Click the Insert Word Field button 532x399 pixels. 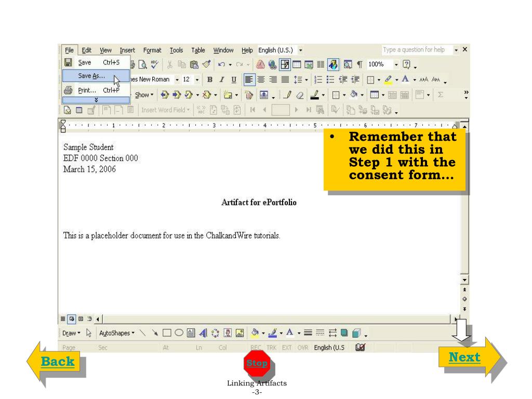point(165,110)
